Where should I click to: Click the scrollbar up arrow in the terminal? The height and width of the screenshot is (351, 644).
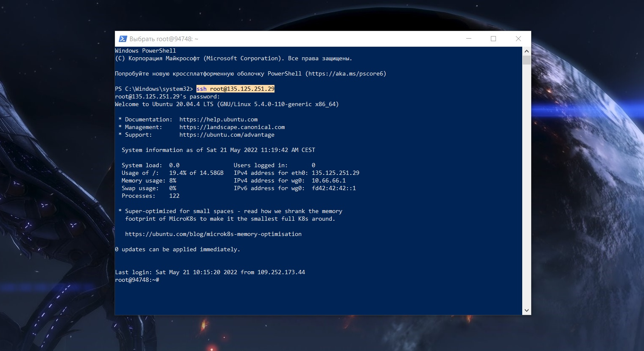[x=526, y=51]
